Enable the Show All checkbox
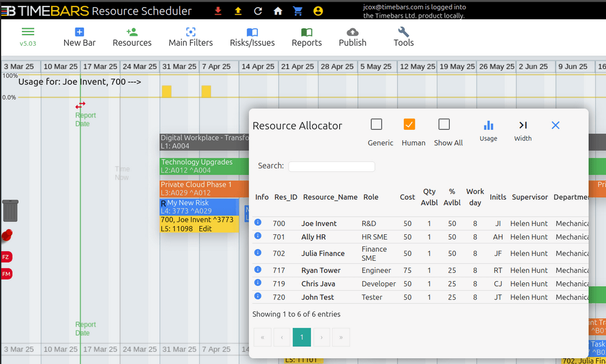The height and width of the screenshot is (364, 606). [444, 124]
